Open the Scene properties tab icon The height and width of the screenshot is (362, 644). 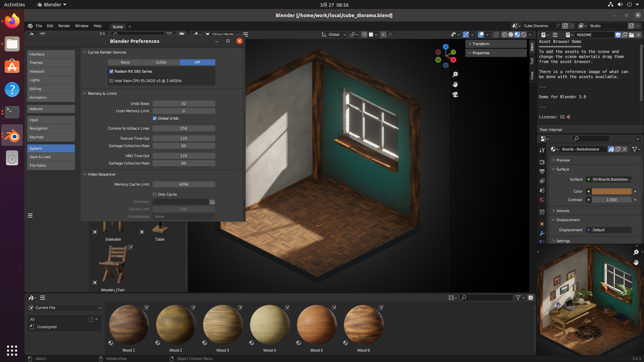[x=542, y=190]
